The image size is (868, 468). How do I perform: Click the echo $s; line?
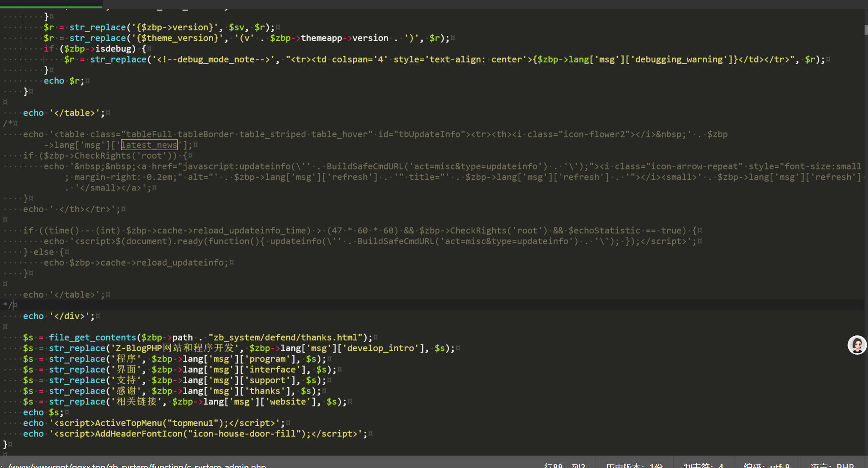tap(43, 412)
